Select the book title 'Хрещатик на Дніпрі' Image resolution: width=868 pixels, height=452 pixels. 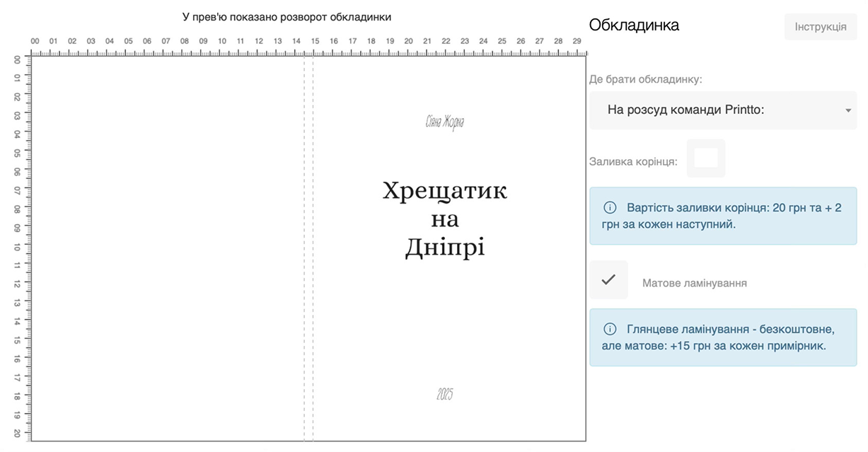444,219
